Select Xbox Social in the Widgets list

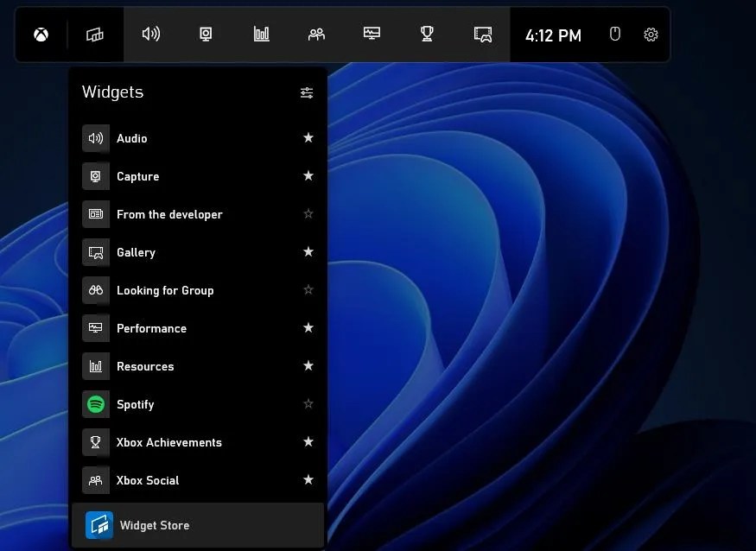(x=148, y=480)
